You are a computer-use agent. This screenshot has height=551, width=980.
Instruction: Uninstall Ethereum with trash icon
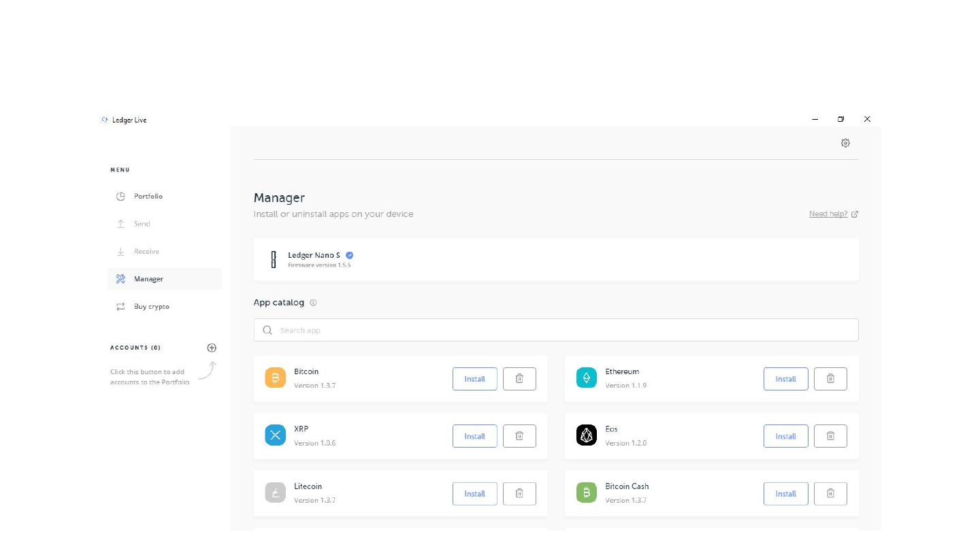[x=830, y=379]
